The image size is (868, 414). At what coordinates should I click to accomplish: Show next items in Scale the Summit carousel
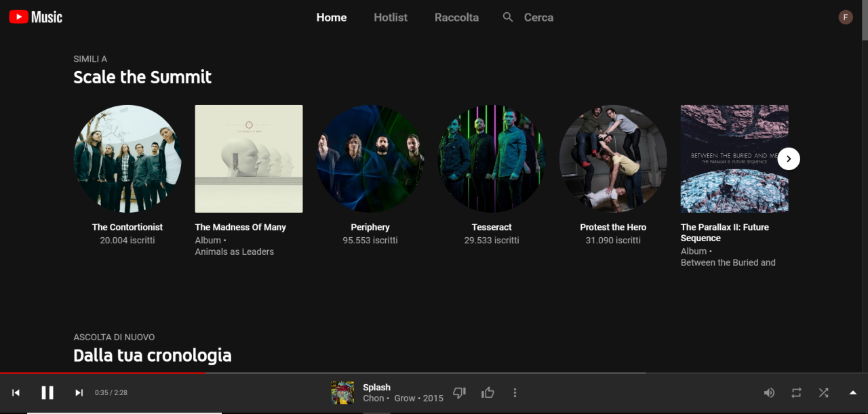point(789,159)
